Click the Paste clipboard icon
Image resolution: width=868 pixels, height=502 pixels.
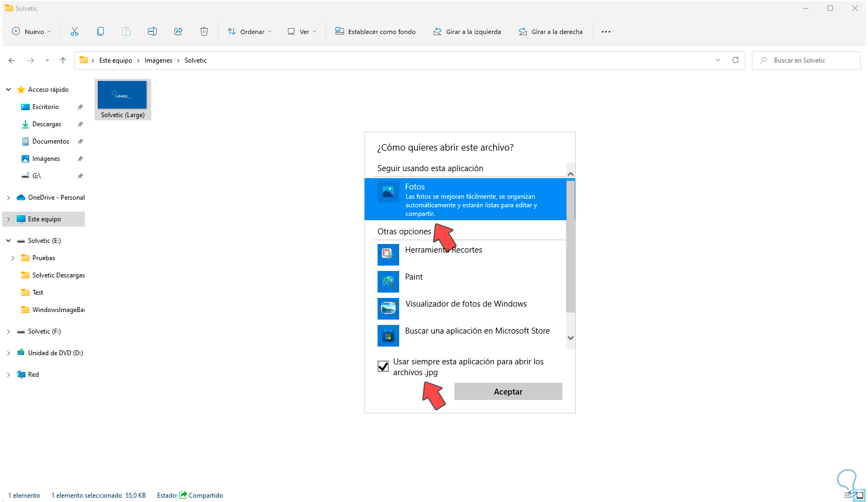[x=126, y=32]
